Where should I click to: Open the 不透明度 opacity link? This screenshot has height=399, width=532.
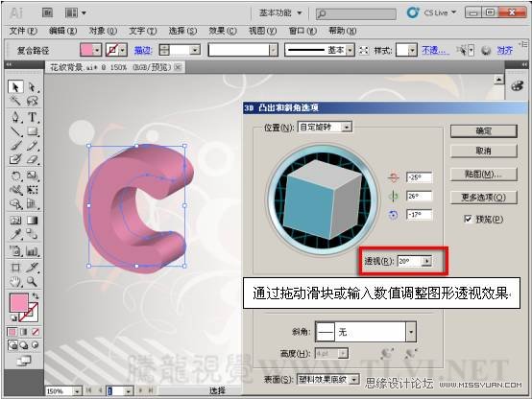pyautogui.click(x=435, y=51)
